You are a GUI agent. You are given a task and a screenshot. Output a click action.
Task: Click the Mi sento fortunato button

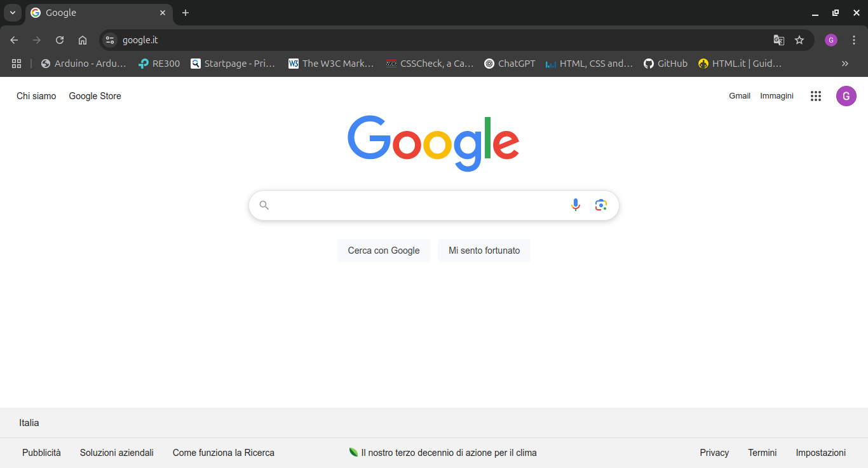484,251
